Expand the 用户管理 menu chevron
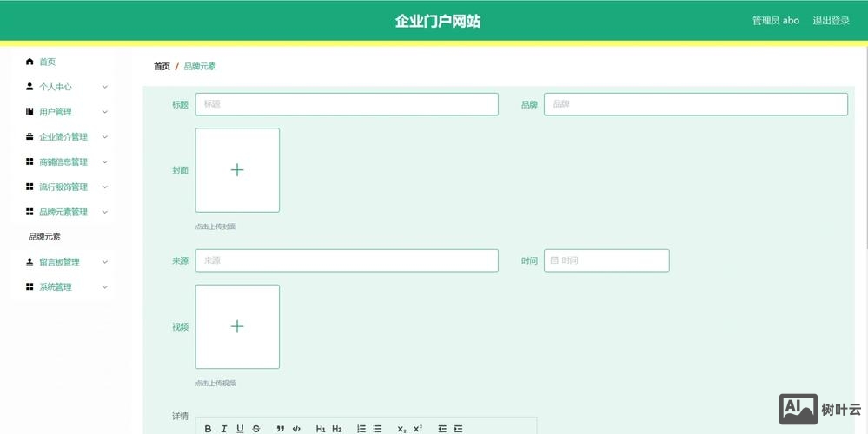This screenshot has height=434, width=868. (104, 112)
